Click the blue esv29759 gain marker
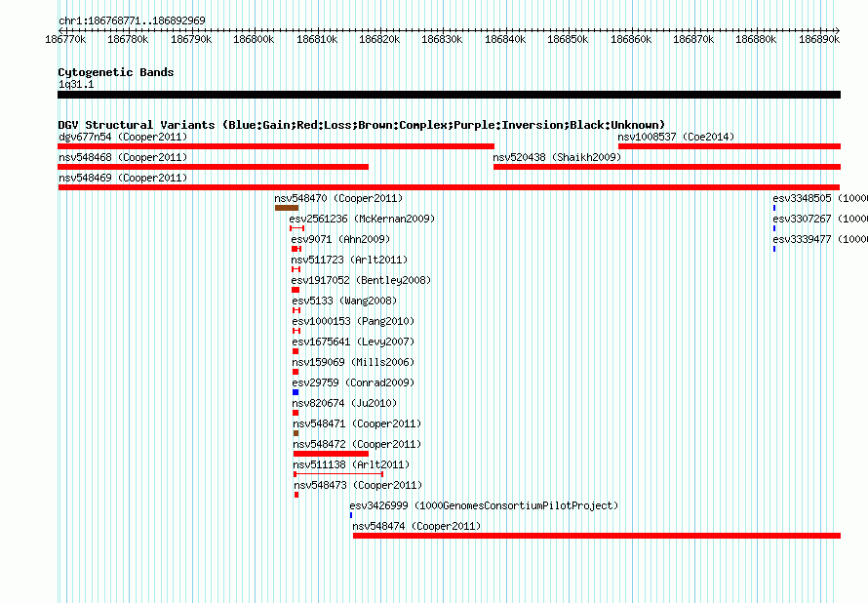868x603 pixels. pos(296,392)
